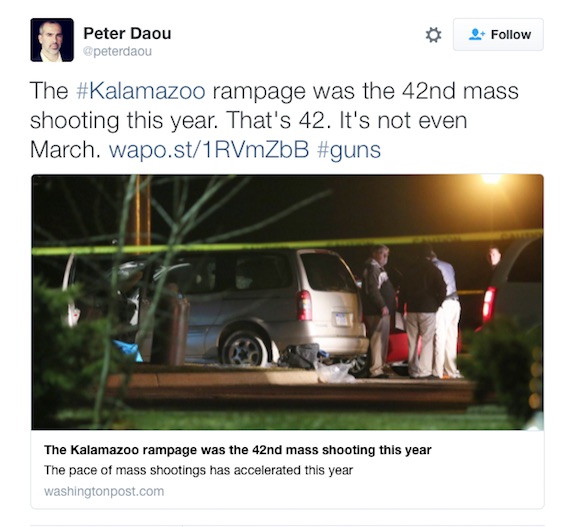Open the Peter Daou display name

point(127,33)
